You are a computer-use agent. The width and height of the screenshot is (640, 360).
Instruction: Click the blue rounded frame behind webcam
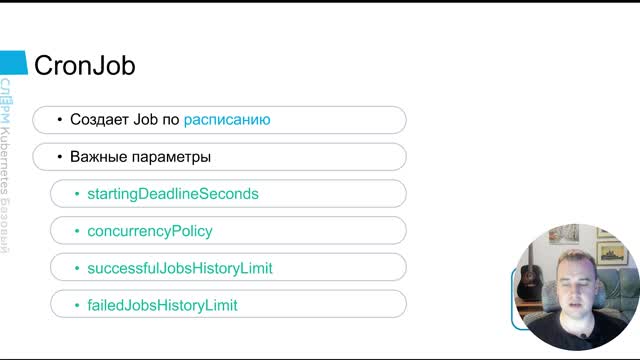point(514,299)
